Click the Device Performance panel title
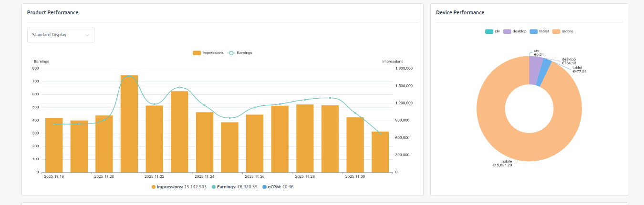The width and height of the screenshot is (644, 205). click(460, 12)
